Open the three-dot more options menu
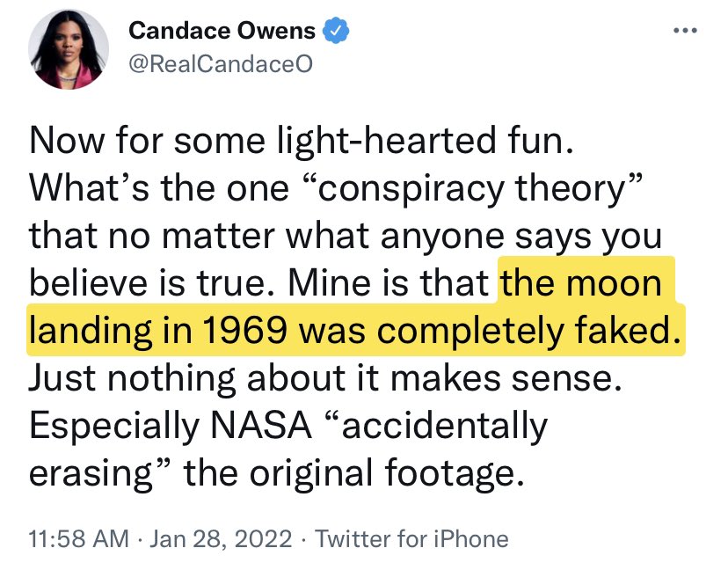Image resolution: width=728 pixels, height=570 pixels. point(685,31)
